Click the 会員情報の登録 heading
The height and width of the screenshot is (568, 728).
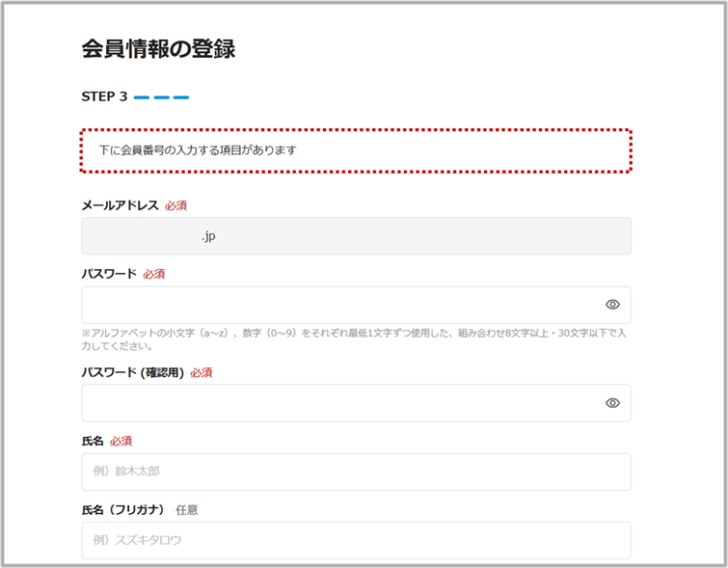tap(158, 49)
